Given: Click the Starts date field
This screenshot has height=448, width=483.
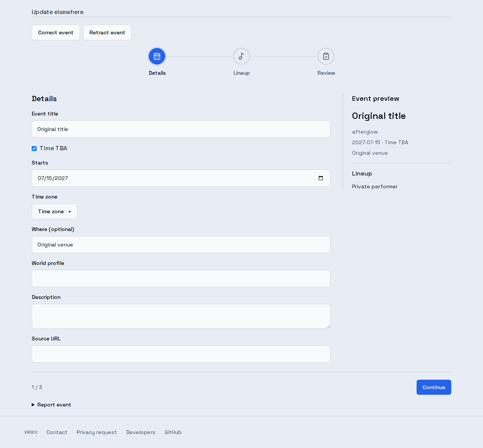Looking at the screenshot, I should (181, 178).
